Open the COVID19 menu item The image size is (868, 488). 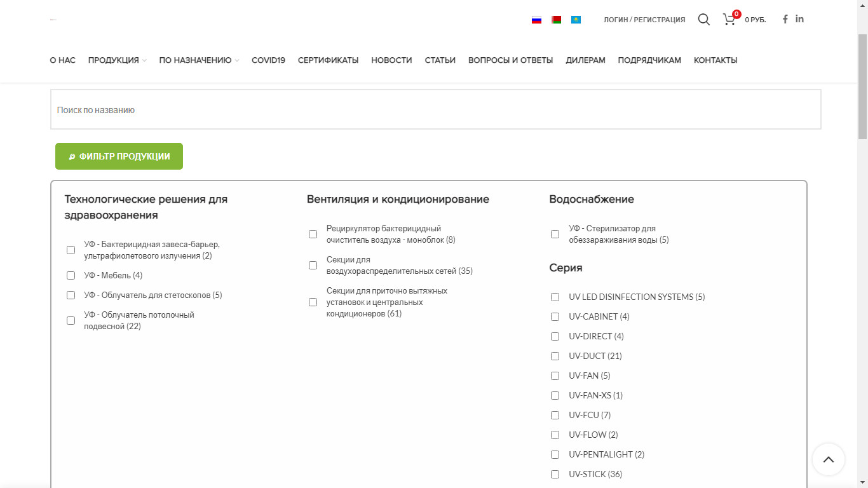(268, 60)
